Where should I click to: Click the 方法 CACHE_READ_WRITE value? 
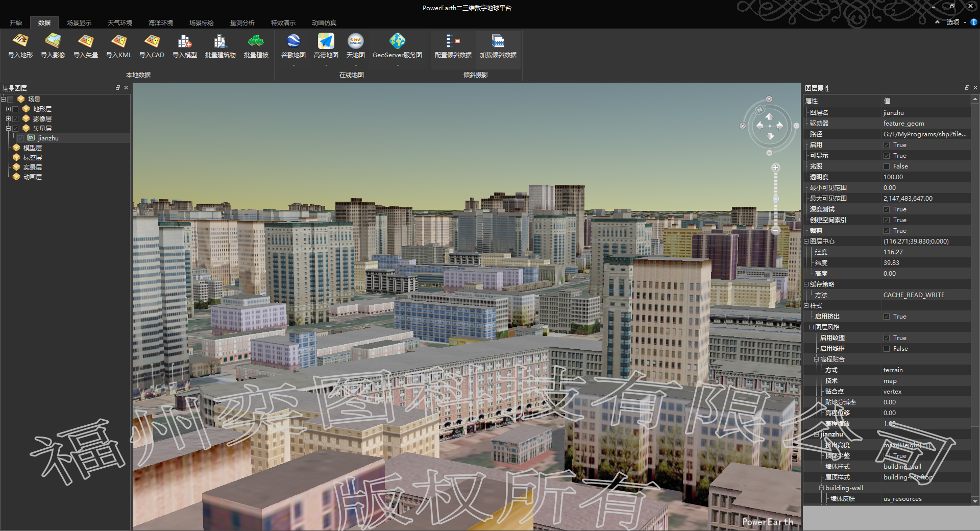point(926,295)
